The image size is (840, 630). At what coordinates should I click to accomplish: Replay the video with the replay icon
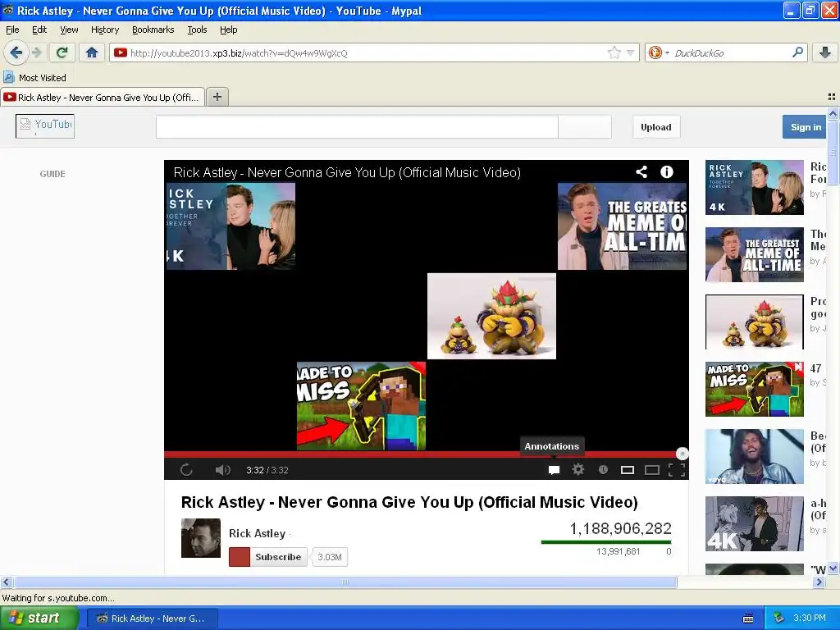186,470
